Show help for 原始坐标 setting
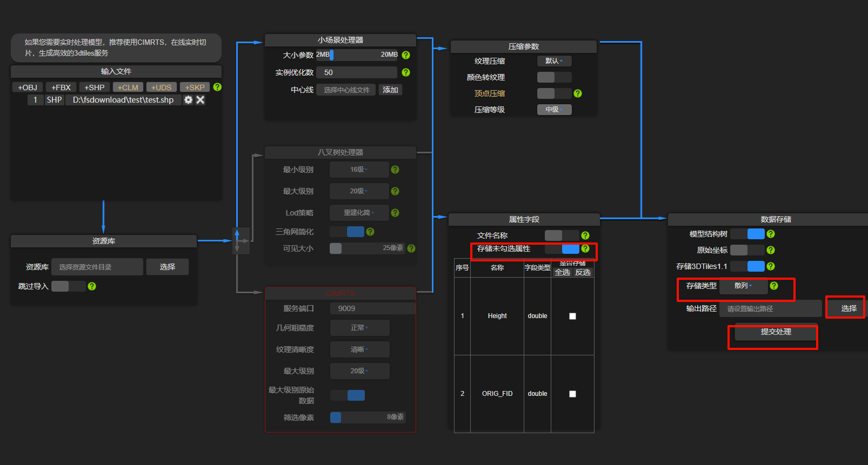The image size is (868, 465). point(771,250)
